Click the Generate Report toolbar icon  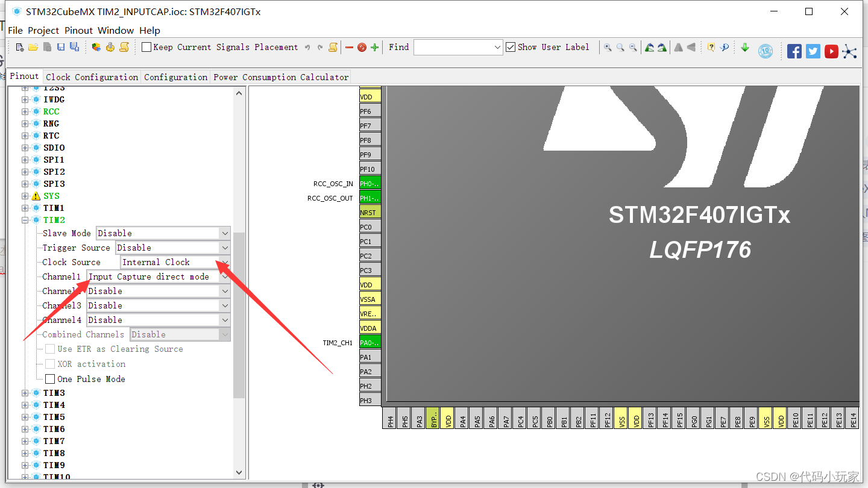pos(124,47)
